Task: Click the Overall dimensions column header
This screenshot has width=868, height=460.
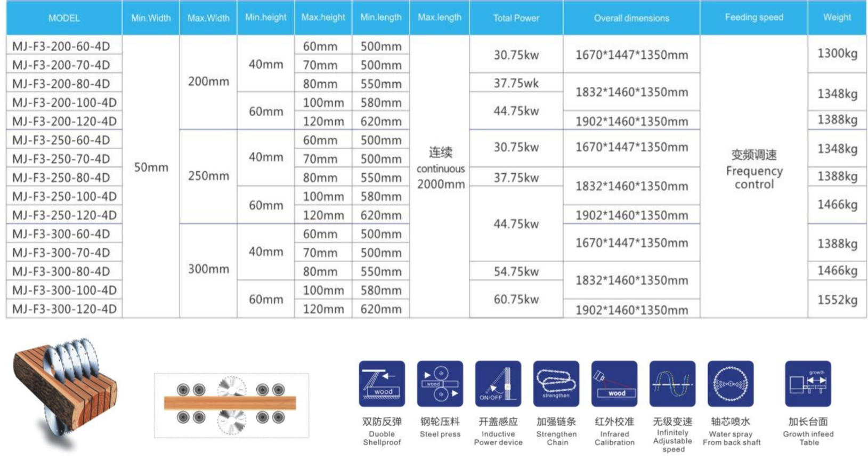Action: (631, 18)
